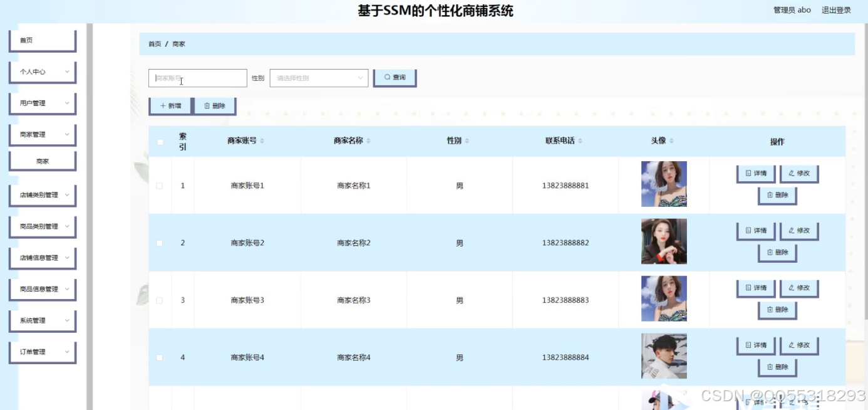Click 修改 for 商家账号4

pos(799,345)
